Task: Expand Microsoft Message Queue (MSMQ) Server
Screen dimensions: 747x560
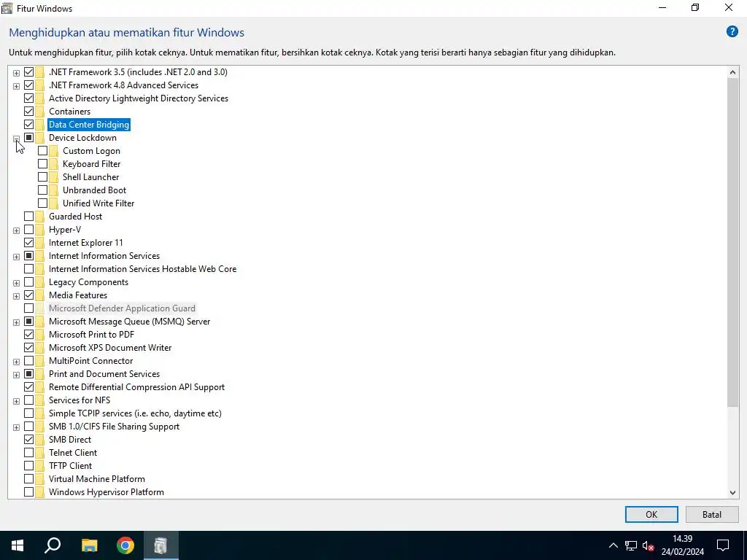Action: 16,322
